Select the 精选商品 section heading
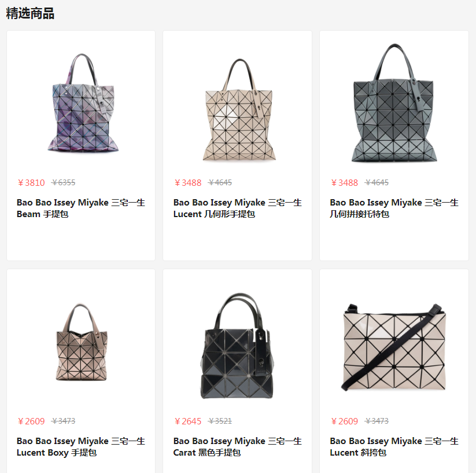Image resolution: width=476 pixels, height=473 pixels. [x=30, y=14]
